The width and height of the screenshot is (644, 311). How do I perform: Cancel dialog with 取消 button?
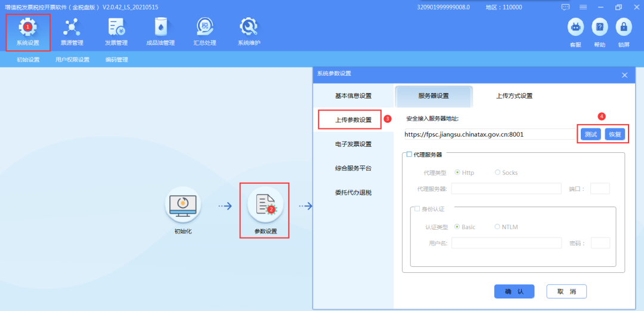click(x=566, y=291)
